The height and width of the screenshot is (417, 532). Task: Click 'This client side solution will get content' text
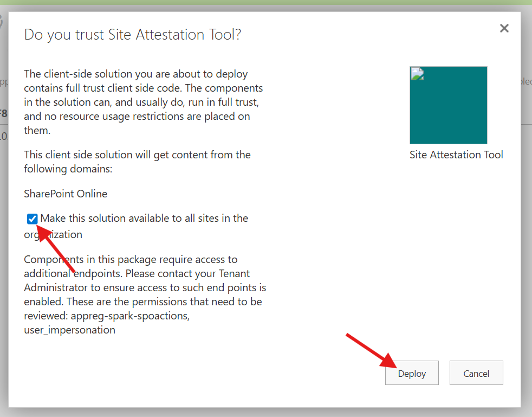point(137,155)
